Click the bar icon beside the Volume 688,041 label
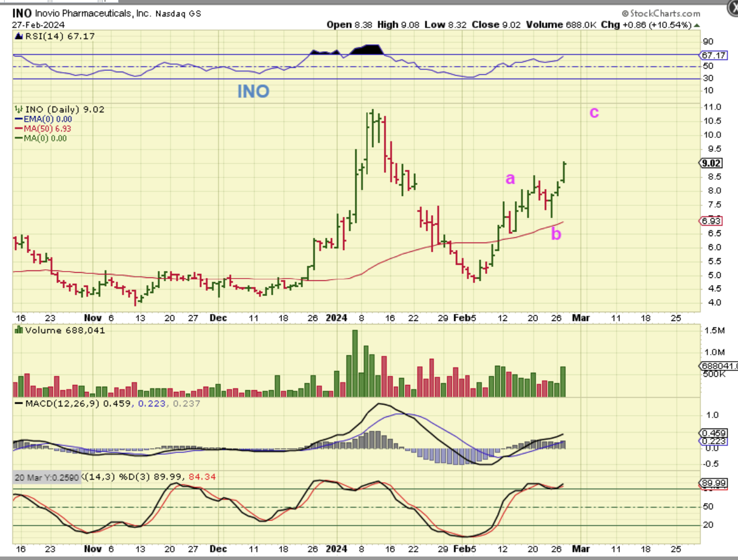Image resolution: width=738 pixels, height=560 pixels. click(x=19, y=330)
